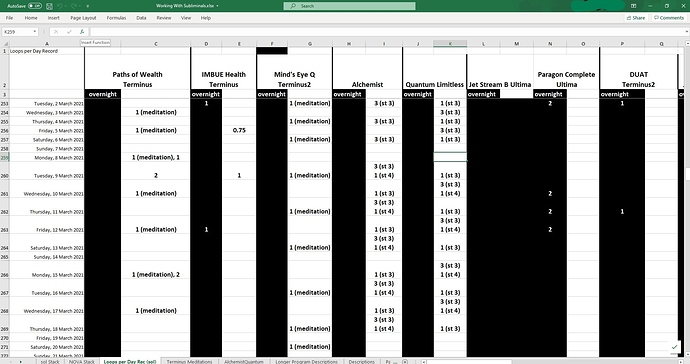Viewport: 690px width, 364px height.
Task: Click the formula bar Cancel X icon
Action: coord(56,32)
